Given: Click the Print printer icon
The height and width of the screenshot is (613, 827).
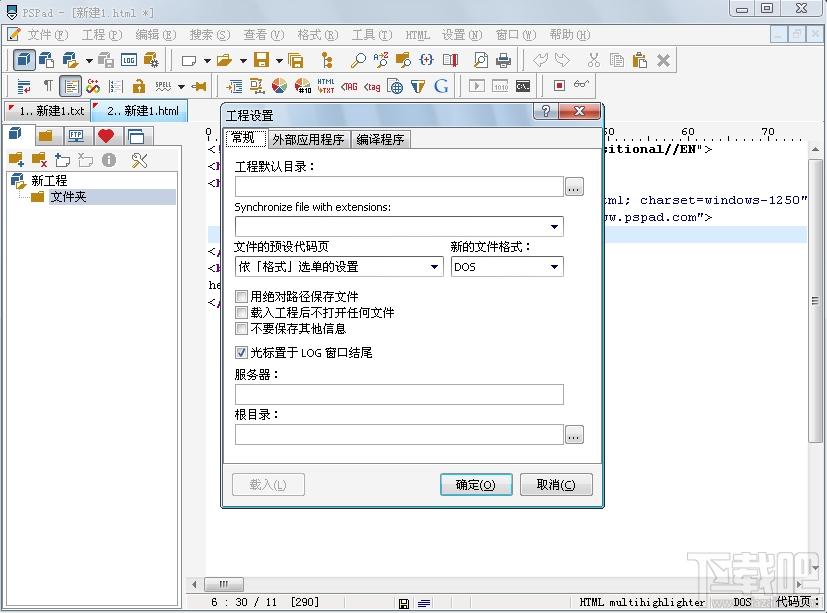Looking at the screenshot, I should click(504, 60).
